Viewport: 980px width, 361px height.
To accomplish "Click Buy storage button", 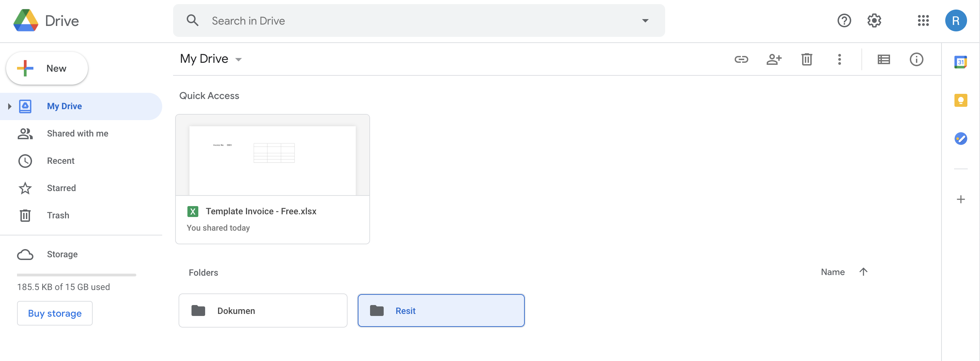I will click(x=55, y=313).
